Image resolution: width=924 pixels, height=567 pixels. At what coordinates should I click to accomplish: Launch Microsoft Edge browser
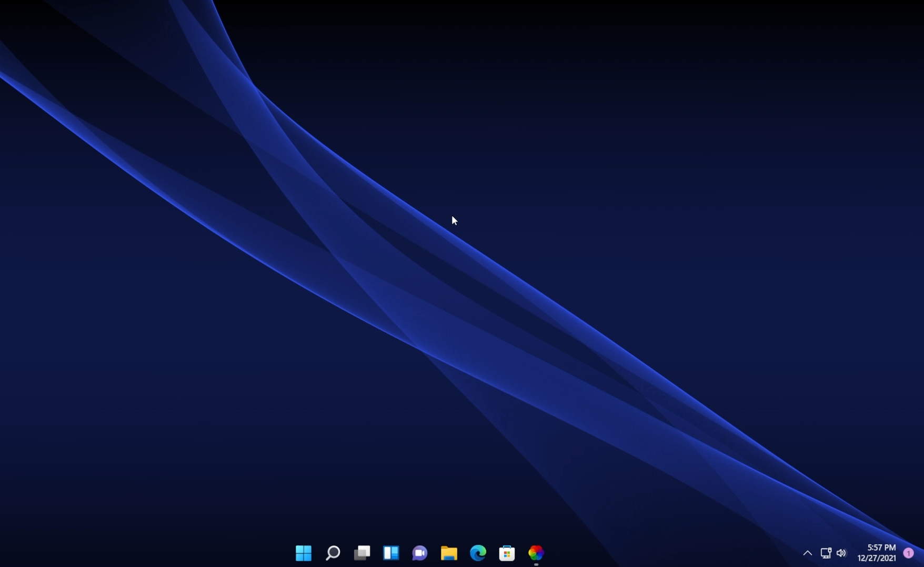click(478, 553)
